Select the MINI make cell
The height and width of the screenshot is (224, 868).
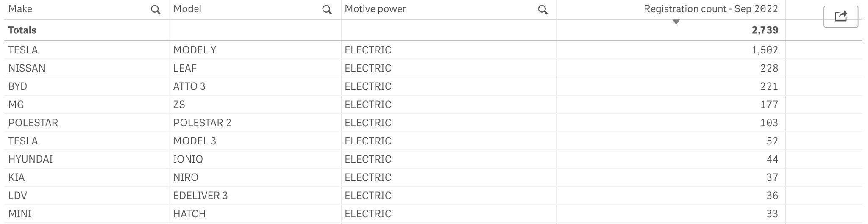[20, 214]
